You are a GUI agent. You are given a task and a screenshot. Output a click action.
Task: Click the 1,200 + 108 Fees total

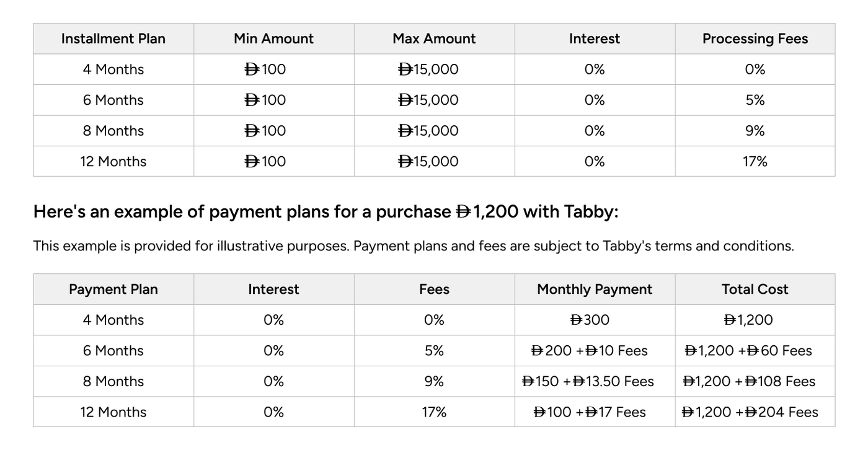click(748, 381)
